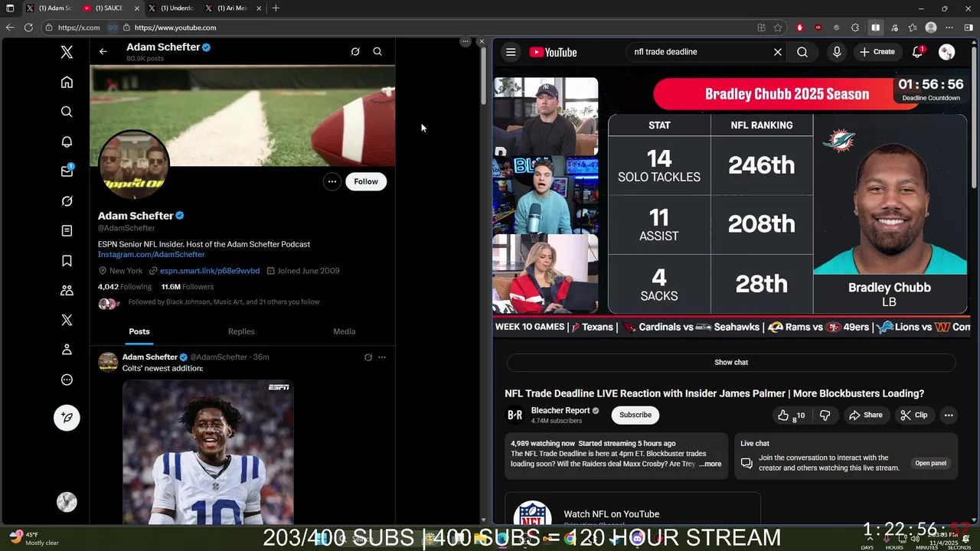Open split pane options ellipsis

pos(465,41)
